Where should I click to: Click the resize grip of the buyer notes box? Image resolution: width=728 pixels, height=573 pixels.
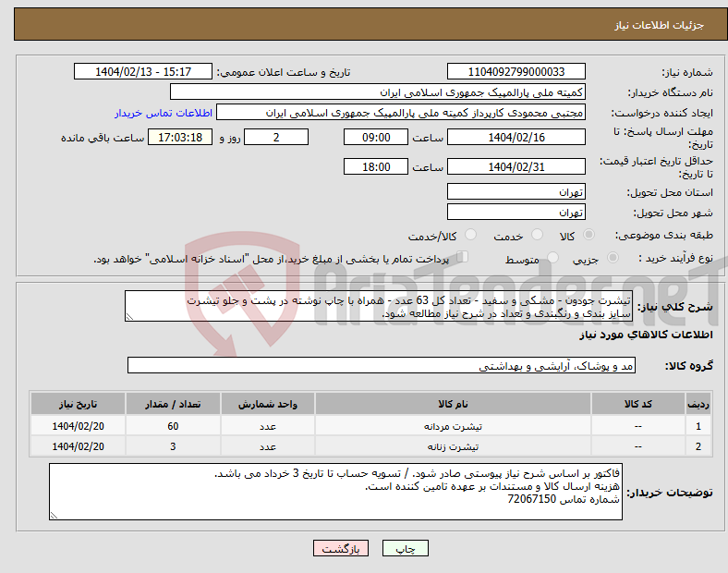point(54,515)
